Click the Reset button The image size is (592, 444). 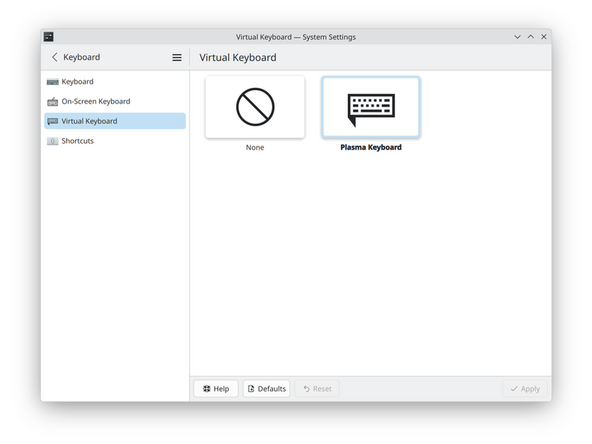[x=317, y=388]
